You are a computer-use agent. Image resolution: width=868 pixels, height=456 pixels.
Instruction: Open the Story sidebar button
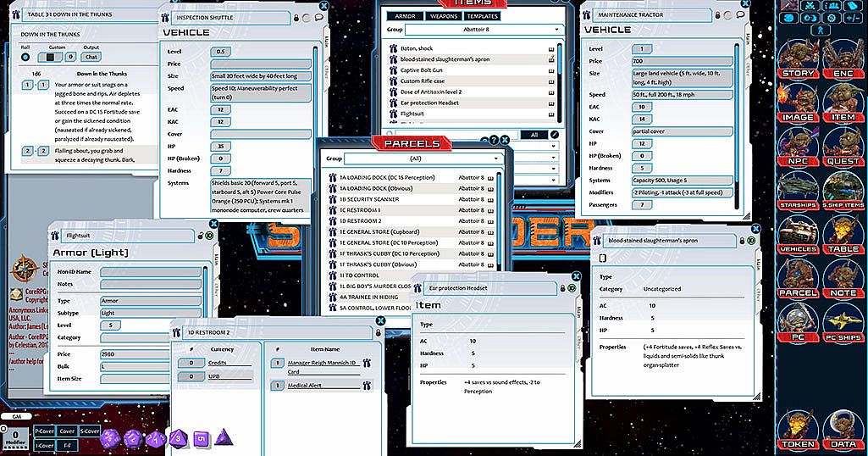(798, 59)
